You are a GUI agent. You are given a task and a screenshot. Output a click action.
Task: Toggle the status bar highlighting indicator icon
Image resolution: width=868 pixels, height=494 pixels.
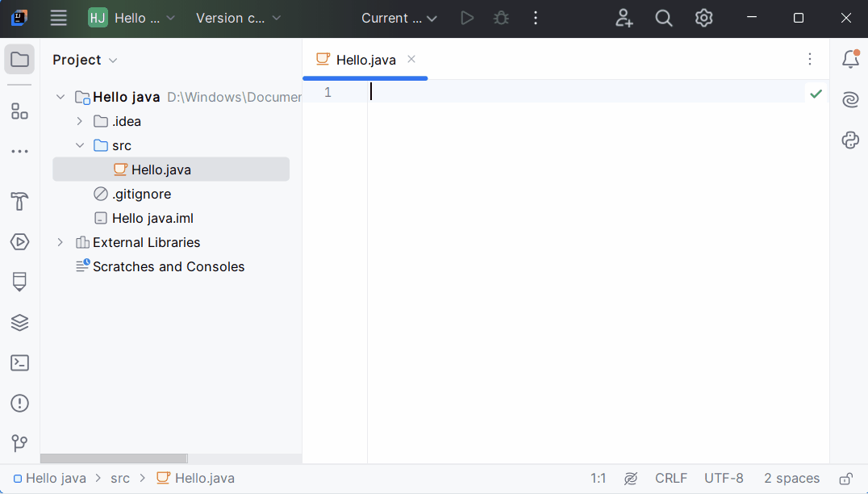tap(631, 479)
